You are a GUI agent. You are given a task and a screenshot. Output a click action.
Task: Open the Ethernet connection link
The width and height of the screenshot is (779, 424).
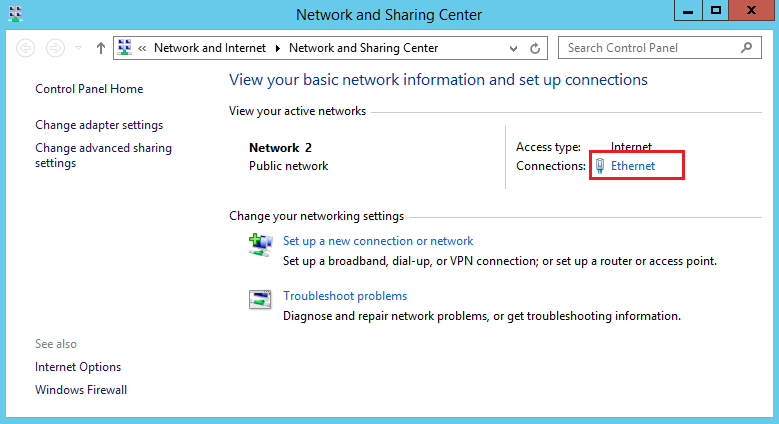[x=633, y=166]
